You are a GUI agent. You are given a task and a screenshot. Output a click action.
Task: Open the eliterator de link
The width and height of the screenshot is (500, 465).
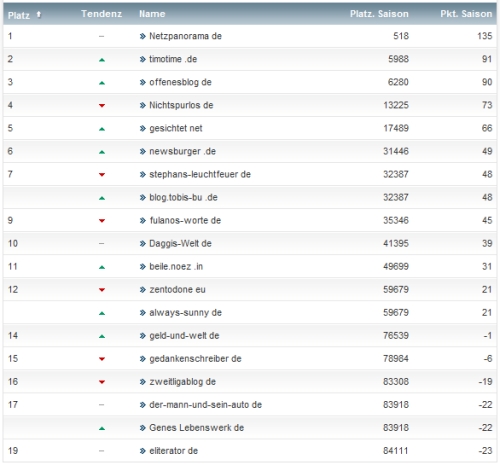coord(173,451)
